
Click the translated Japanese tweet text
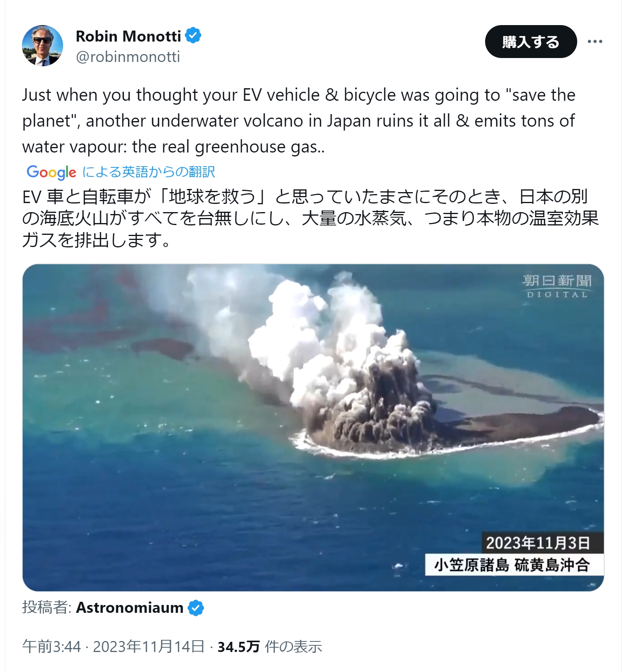(x=310, y=218)
